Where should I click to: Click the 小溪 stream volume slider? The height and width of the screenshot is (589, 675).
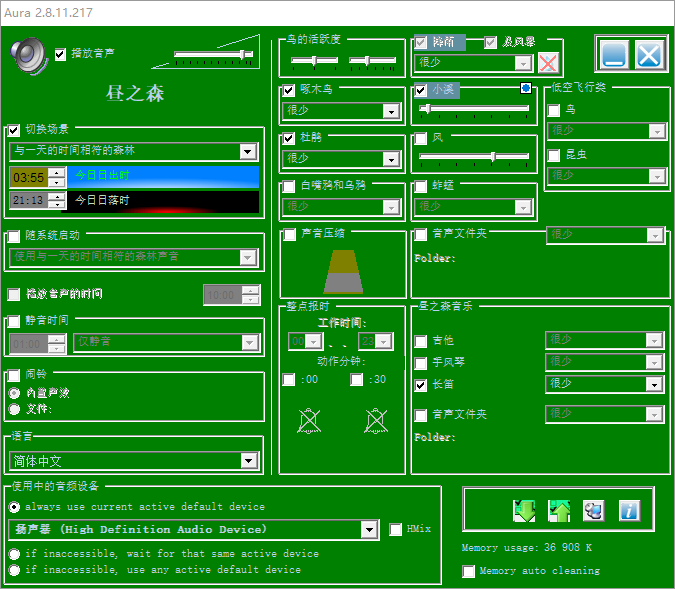(474, 109)
